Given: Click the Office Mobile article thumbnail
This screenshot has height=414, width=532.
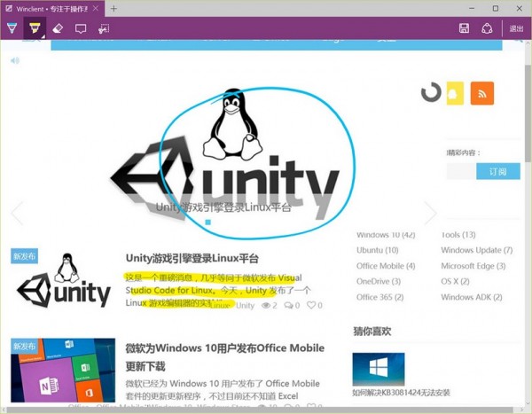Looking at the screenshot, I should pos(63,370).
